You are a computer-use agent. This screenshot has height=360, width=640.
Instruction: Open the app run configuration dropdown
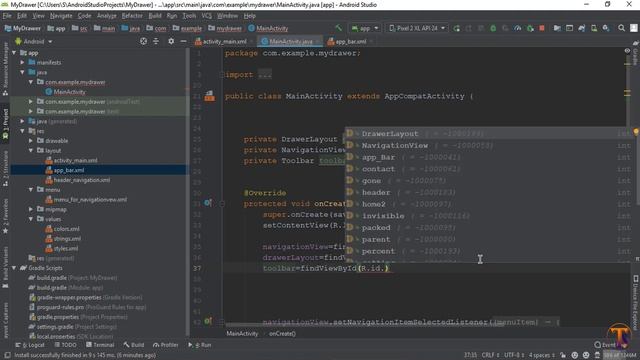pyautogui.click(x=365, y=28)
